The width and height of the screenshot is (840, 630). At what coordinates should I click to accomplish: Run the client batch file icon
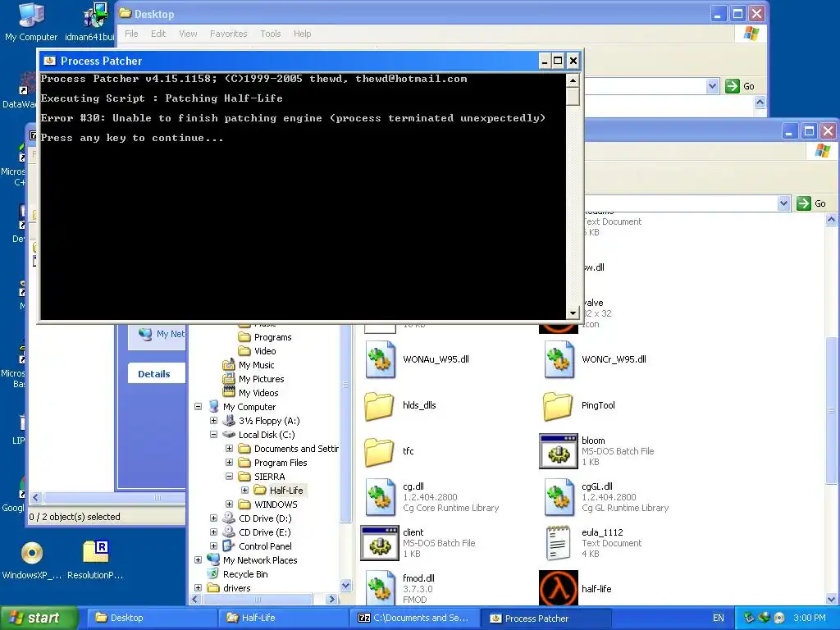[380, 543]
